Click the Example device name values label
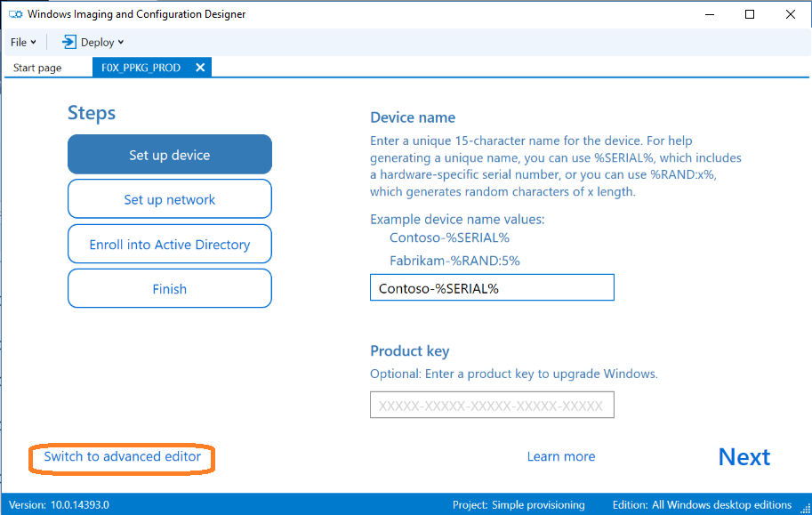 click(x=457, y=219)
